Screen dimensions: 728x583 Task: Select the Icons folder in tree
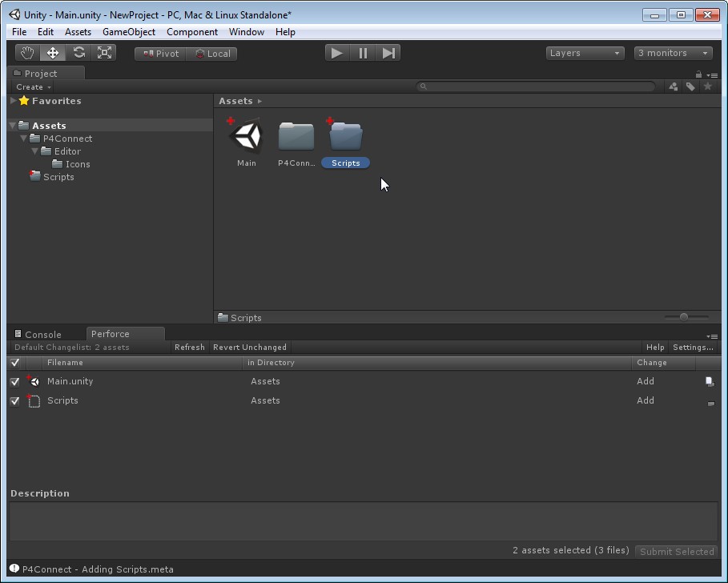(71, 164)
